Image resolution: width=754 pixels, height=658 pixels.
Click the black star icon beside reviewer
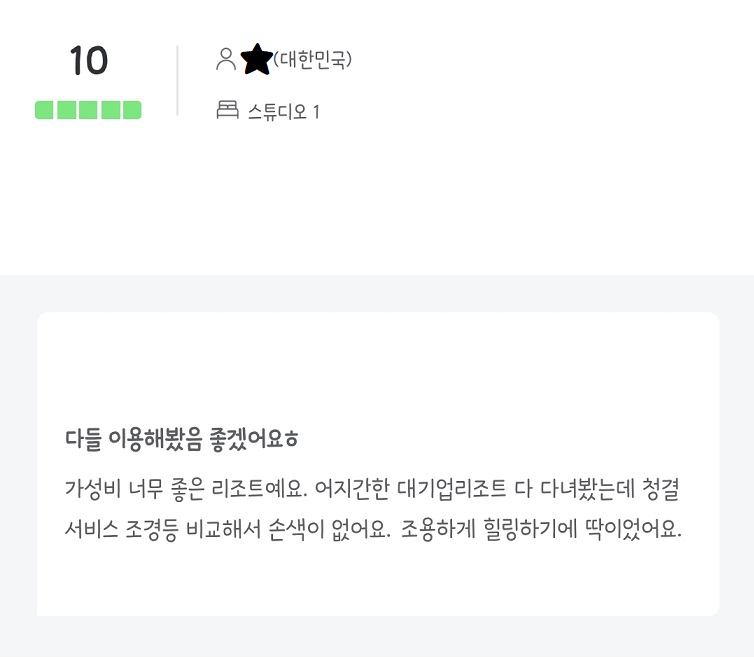click(x=256, y=59)
